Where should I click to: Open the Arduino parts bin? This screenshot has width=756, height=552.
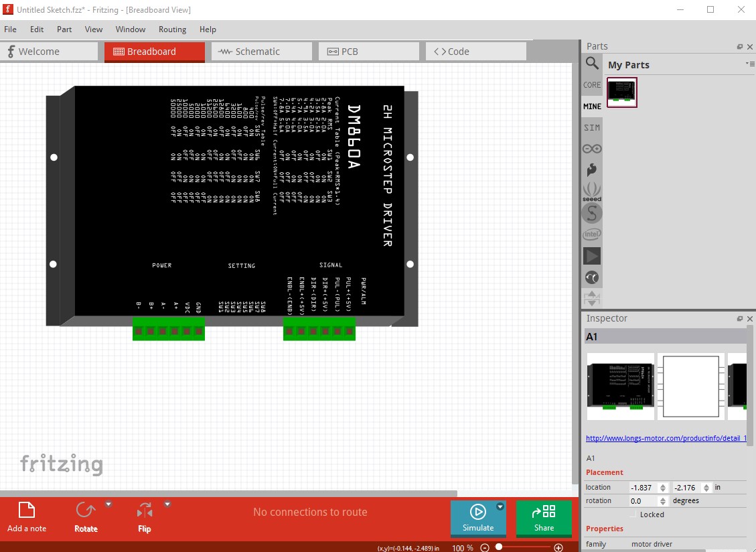(592, 149)
